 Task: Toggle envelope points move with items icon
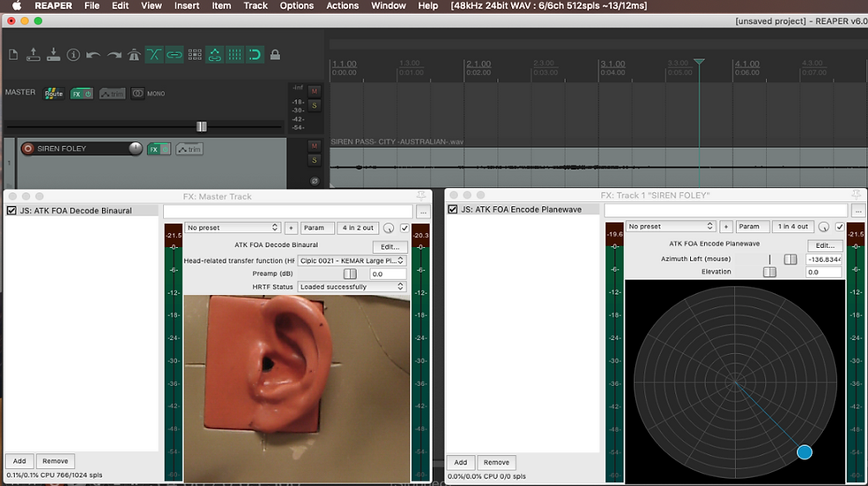214,54
